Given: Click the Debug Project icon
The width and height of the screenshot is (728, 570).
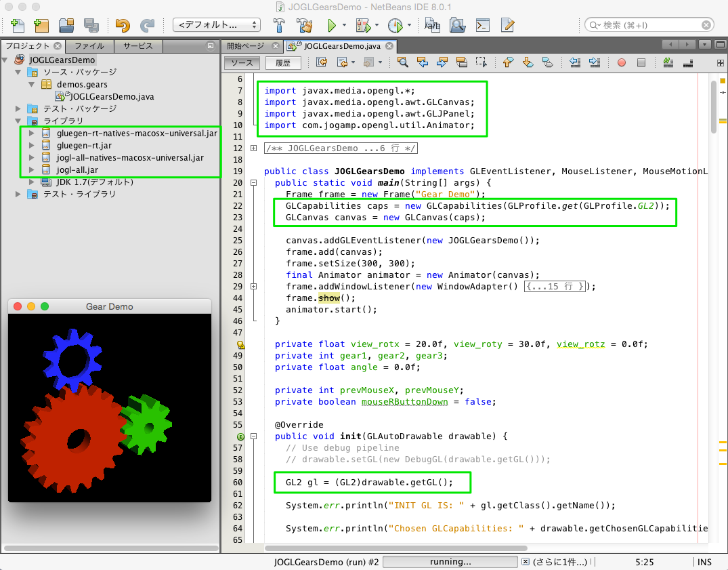Looking at the screenshot, I should coord(363,25).
